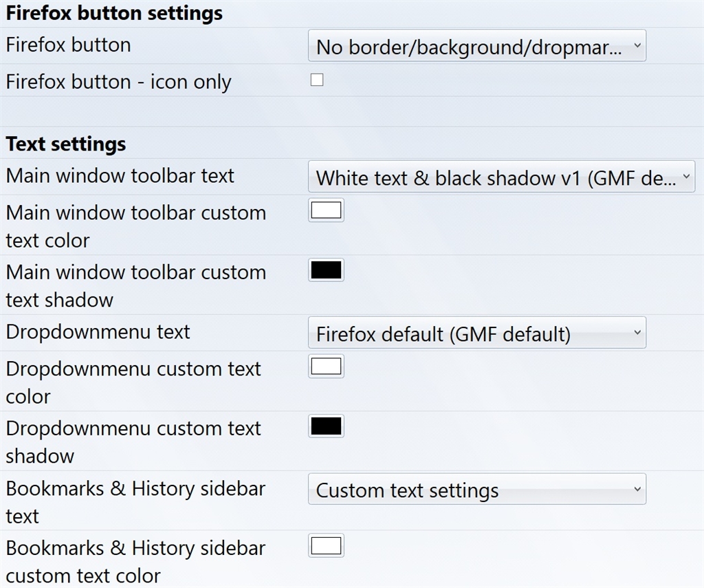This screenshot has width=704, height=588.
Task: Click the Dropdownmenu custom text shadow swatch
Action: click(326, 426)
